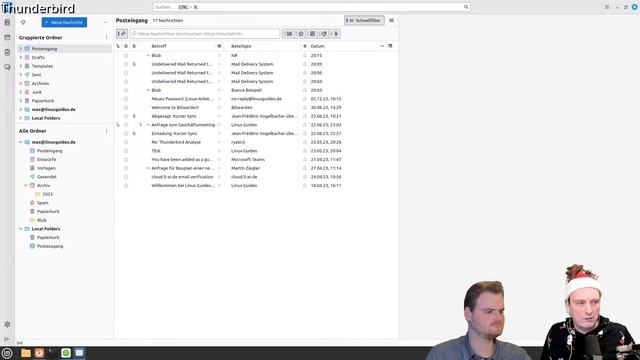Filter by unread messages icon
This screenshot has width=640, height=360.
(289, 34)
